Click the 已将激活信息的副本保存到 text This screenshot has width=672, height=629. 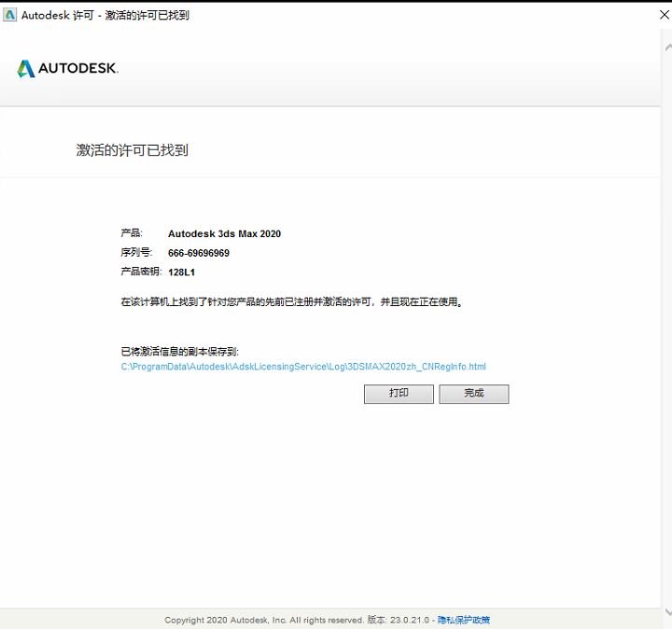(x=179, y=352)
